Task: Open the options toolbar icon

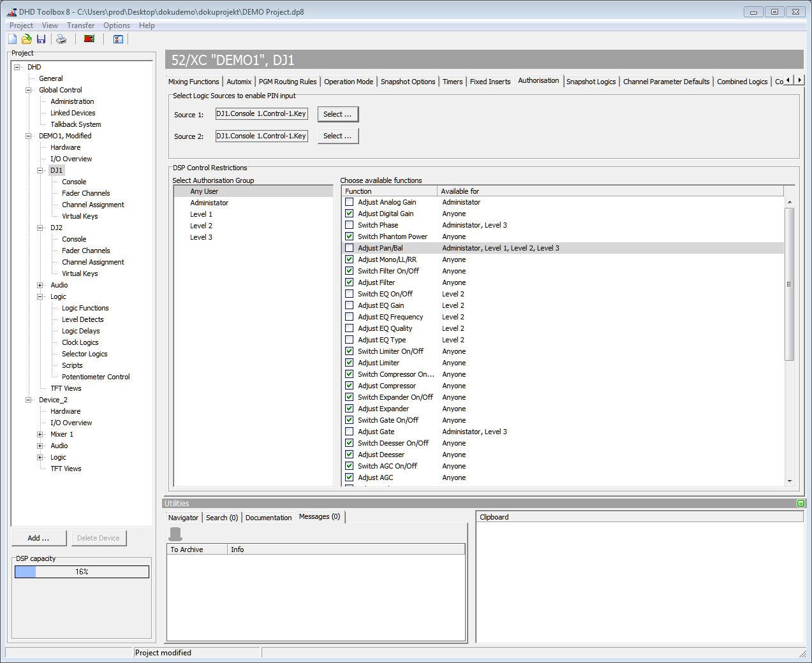Action: point(118,39)
